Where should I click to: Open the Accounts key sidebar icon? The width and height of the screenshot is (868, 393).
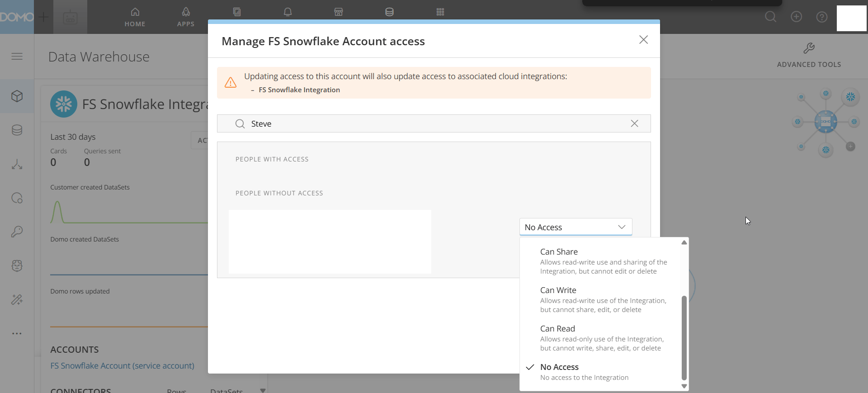point(17,232)
